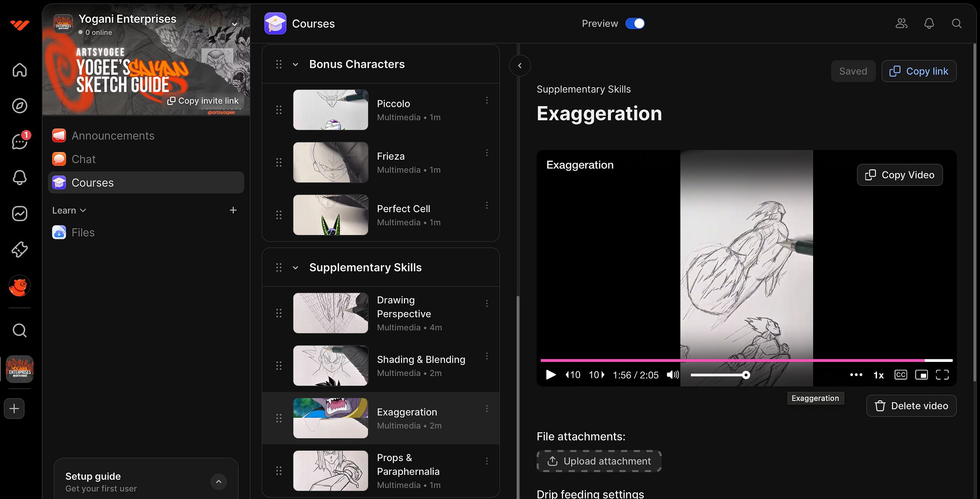The image size is (980, 499).
Task: Mute the video audio
Action: pos(673,375)
